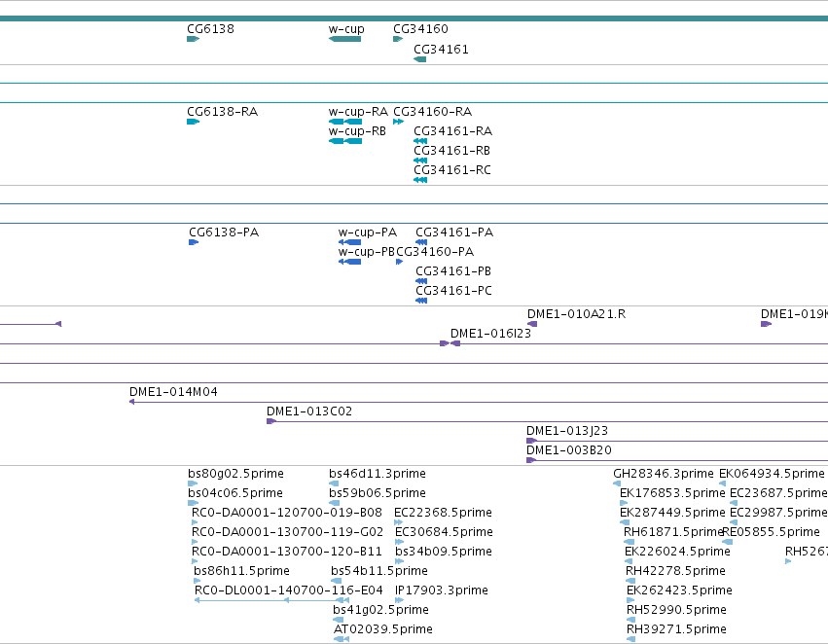This screenshot has height=644, width=828.
Task: Select EST EC30684.5prime
Action: click(x=444, y=532)
